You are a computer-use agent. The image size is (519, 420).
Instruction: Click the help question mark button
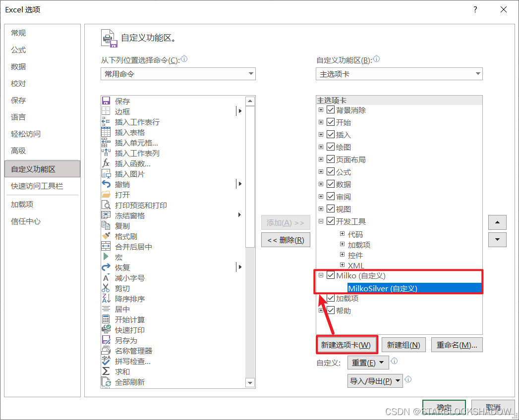[475, 9]
